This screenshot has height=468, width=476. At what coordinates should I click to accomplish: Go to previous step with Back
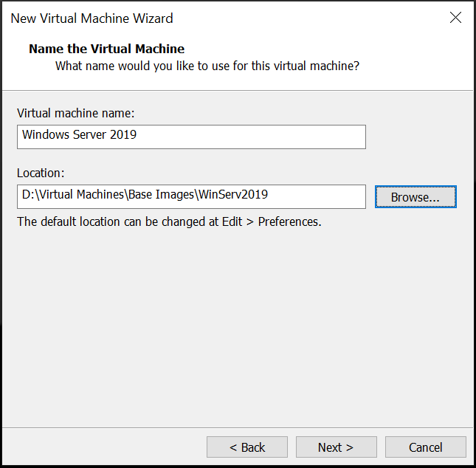(x=246, y=447)
